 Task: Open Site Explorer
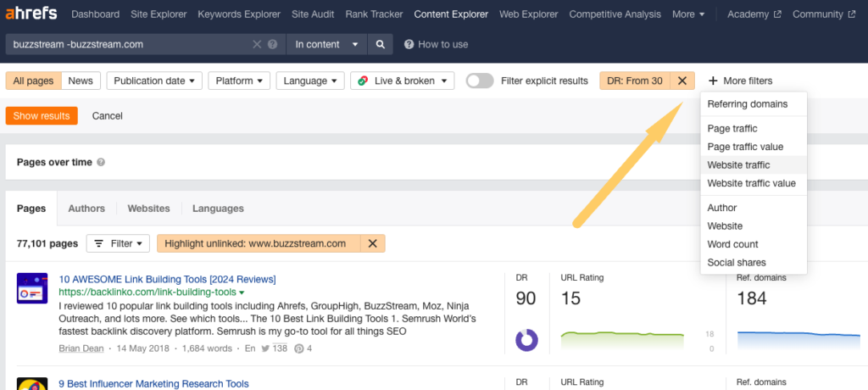click(159, 14)
